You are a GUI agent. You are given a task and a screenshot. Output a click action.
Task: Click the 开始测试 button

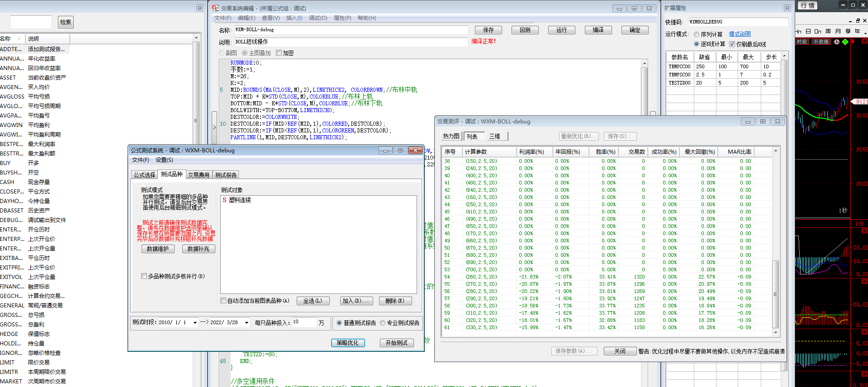397,343
